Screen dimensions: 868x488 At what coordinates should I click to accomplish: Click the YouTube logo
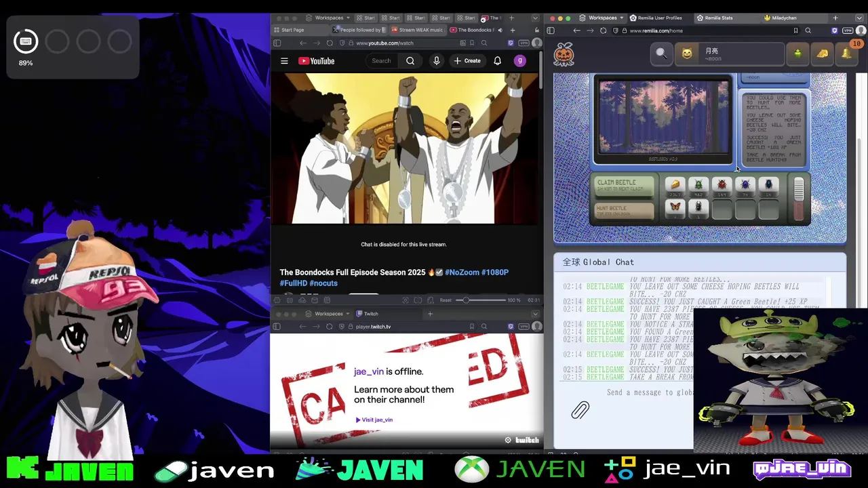pyautogui.click(x=317, y=61)
